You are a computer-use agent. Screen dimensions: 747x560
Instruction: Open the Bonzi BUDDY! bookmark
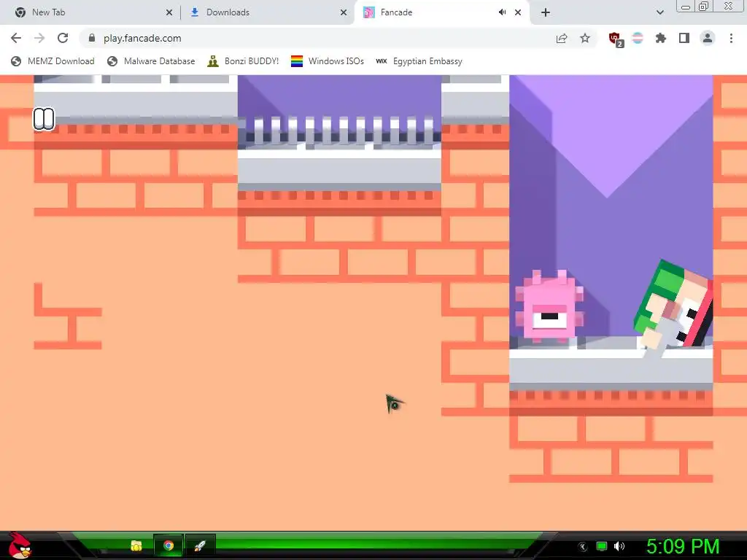243,61
